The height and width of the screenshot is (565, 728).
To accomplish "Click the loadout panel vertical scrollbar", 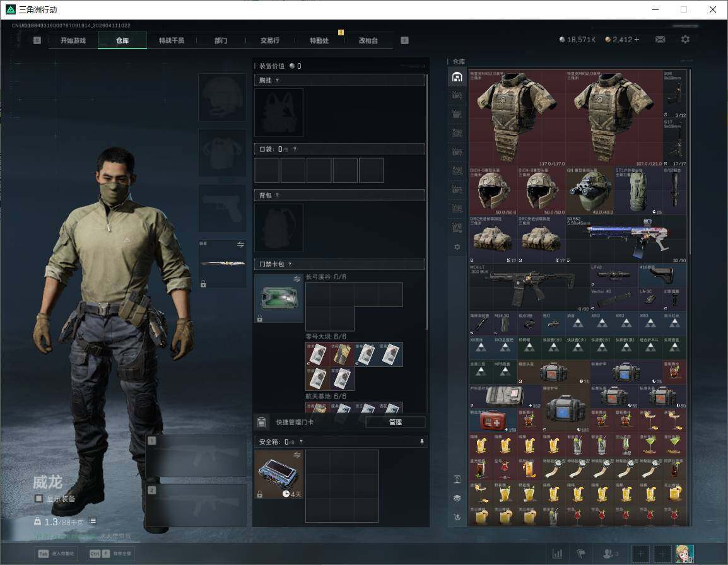I will tap(426, 202).
